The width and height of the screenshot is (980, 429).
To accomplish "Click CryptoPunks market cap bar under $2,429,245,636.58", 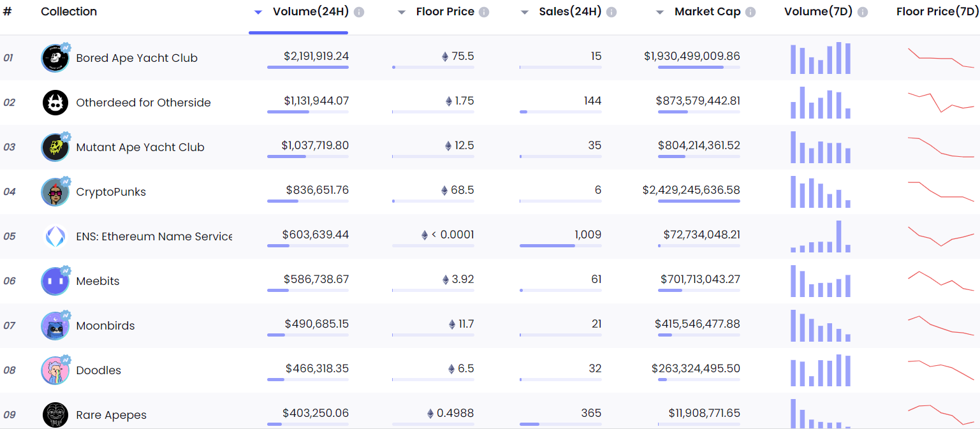I will (699, 201).
